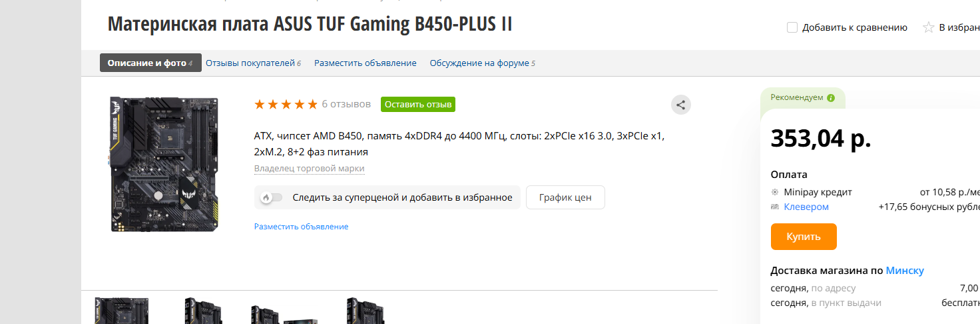
Task: Click the Клевером bonus icon
Action: [x=775, y=207]
